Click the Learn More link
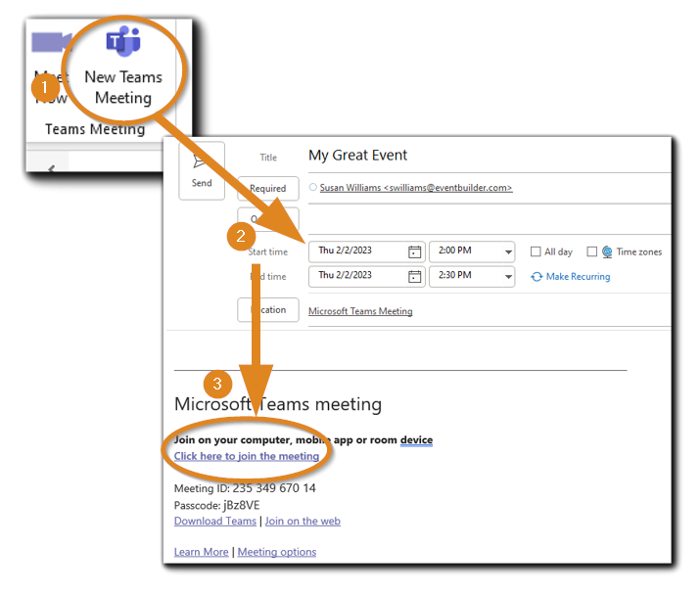The image size is (700, 593). (201, 552)
